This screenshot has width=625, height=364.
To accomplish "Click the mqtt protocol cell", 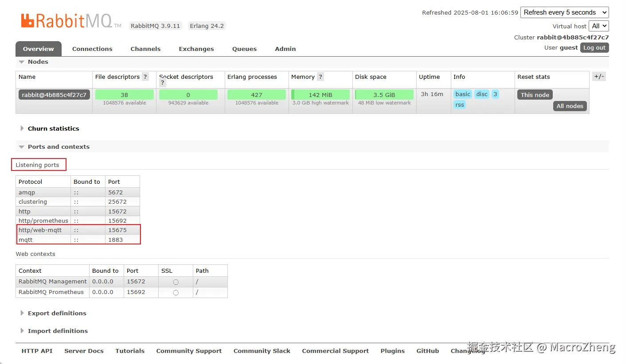I will [x=43, y=240].
